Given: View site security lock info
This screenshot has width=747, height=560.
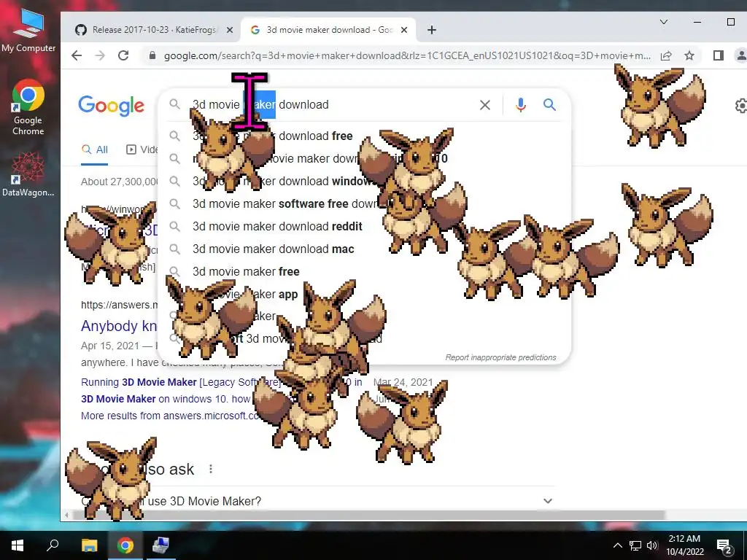Looking at the screenshot, I should [x=152, y=55].
